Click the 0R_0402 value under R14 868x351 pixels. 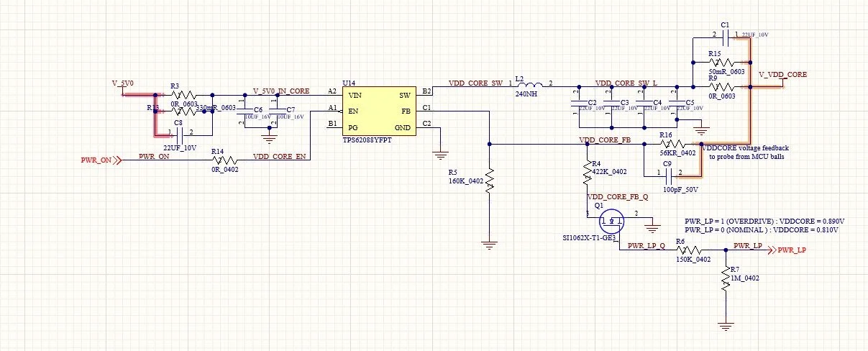224,168
